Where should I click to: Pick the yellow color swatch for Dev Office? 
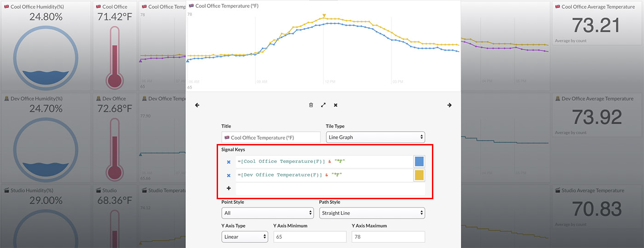(419, 175)
